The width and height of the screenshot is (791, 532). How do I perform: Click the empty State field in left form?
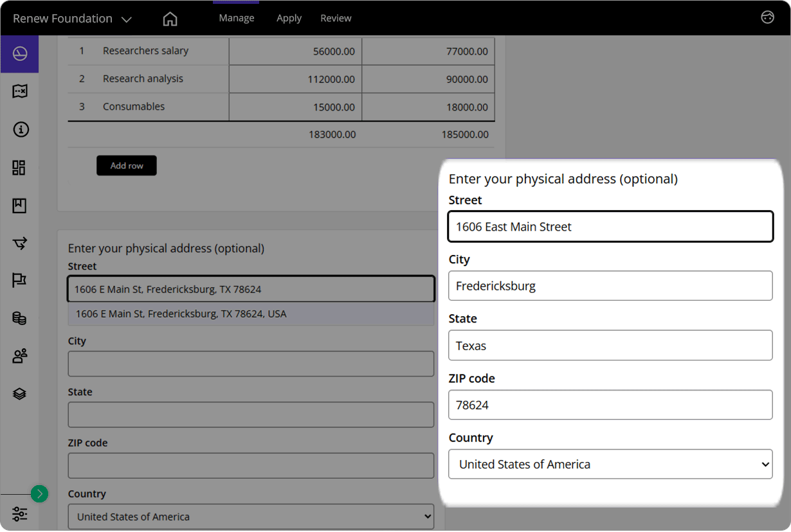[251, 414]
